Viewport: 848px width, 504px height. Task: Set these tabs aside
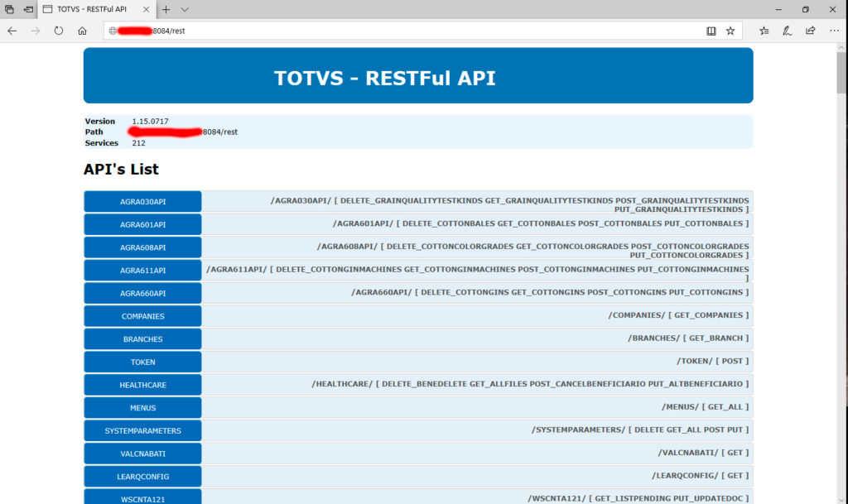coord(28,9)
